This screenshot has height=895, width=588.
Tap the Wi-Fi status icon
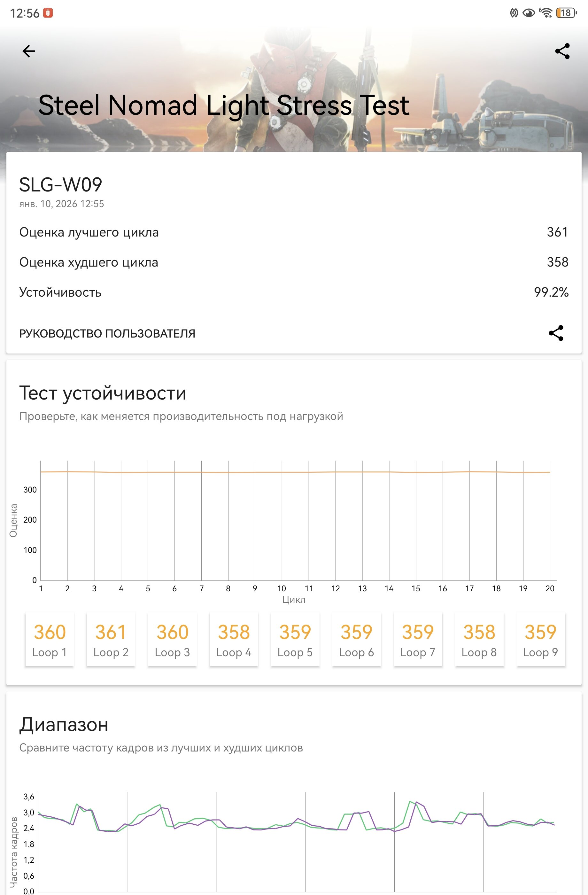(x=545, y=13)
